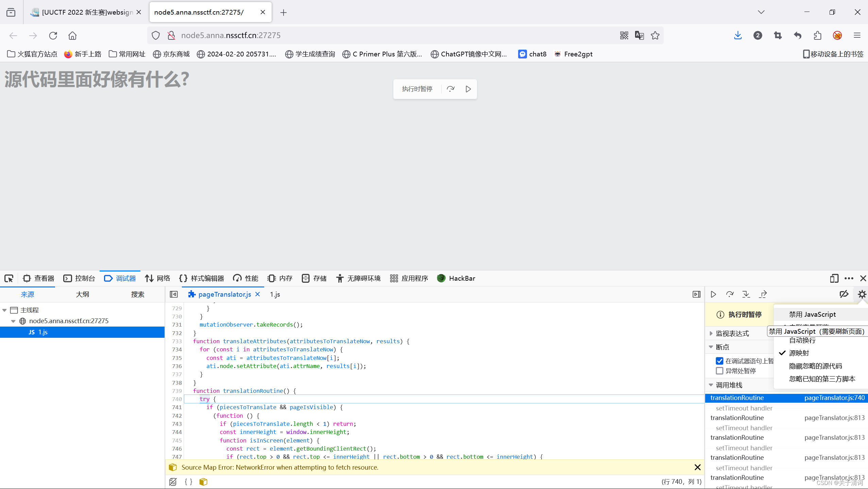Click the step out debugger icon
This screenshot has height=489, width=868.
tap(763, 294)
